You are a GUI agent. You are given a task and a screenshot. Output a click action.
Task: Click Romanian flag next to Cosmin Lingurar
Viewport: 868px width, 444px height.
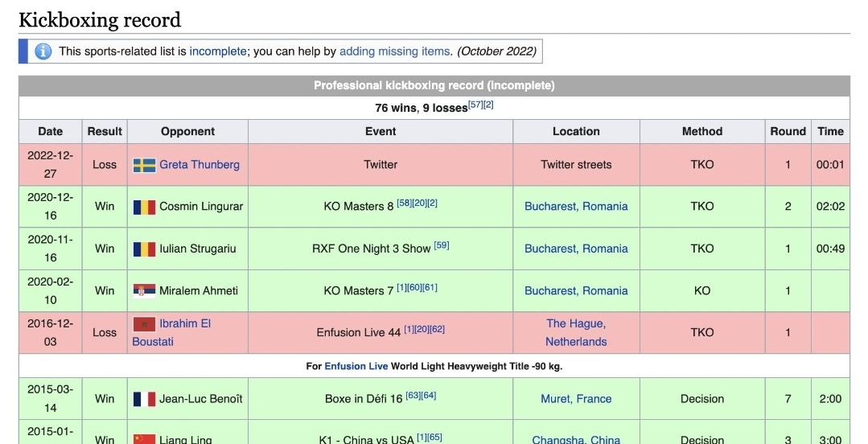tap(144, 207)
